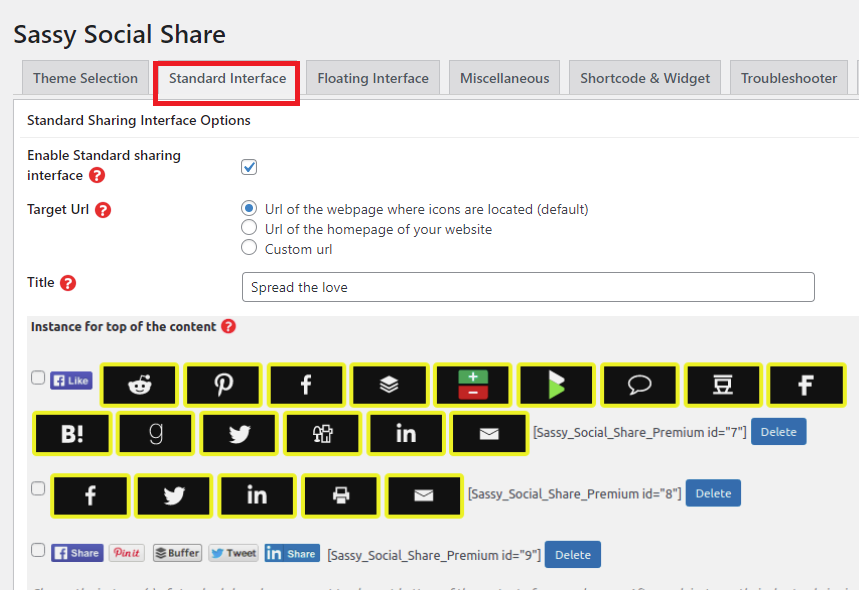Click Twitter icon in id="8" instance
Viewport: 859px width, 590px height.
[174, 496]
